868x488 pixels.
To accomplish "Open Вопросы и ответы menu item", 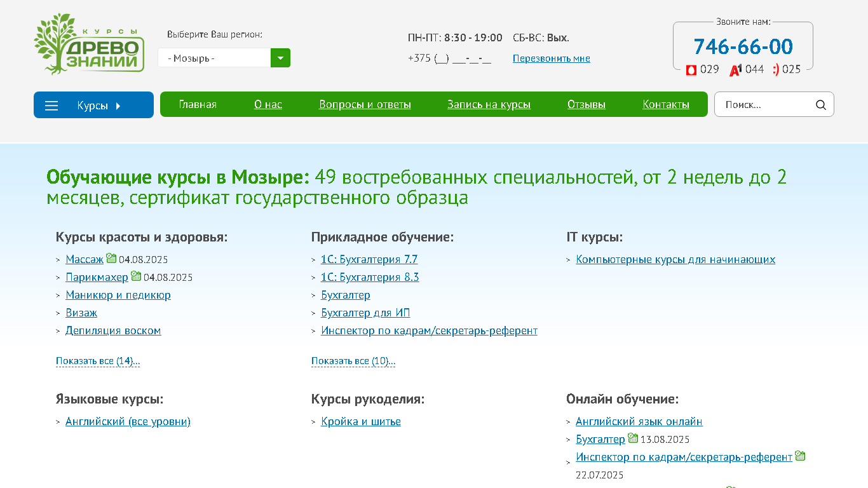I will 365,104.
